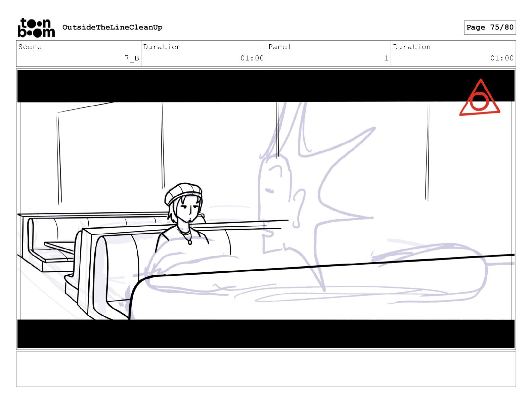Select the panel duration value 01:00 at right
Image resolution: width=532 pixels, height=411 pixels.
(x=502, y=58)
